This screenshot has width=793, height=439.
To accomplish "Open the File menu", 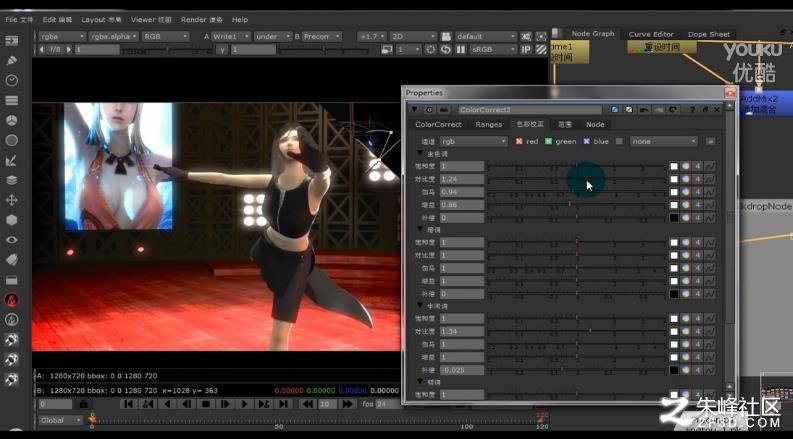I will click(x=19, y=20).
